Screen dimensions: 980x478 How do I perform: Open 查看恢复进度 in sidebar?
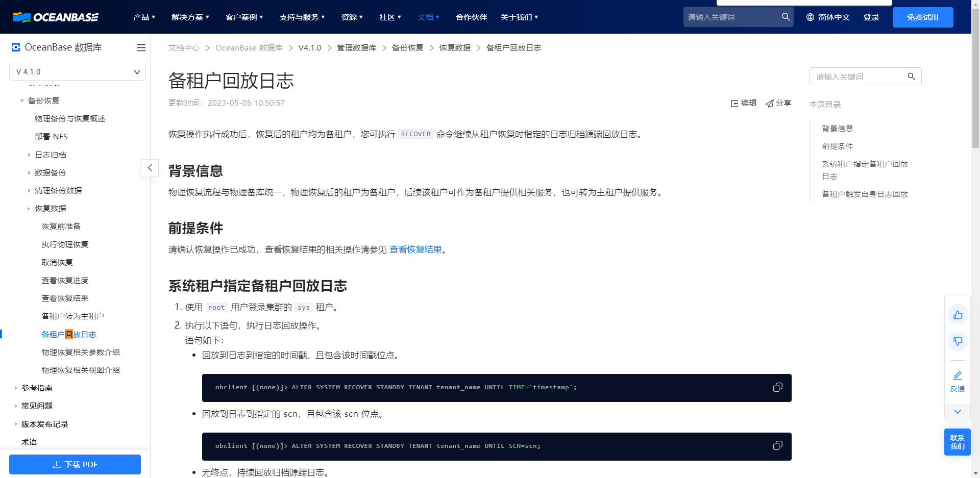(65, 281)
